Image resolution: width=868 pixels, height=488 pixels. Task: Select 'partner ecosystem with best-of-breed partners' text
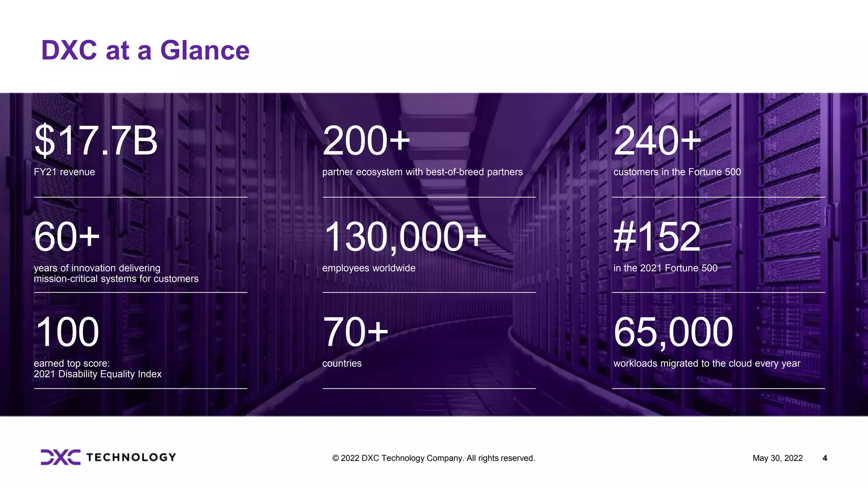tap(422, 172)
